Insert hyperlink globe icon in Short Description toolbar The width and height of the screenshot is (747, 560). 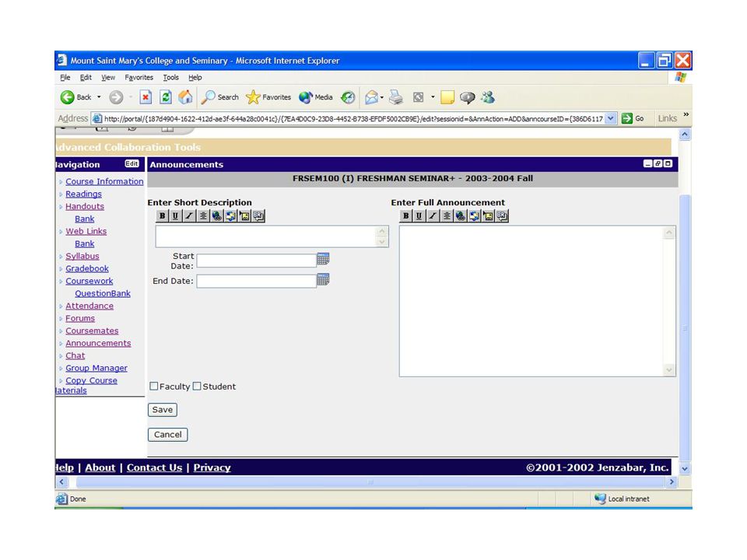click(x=217, y=215)
